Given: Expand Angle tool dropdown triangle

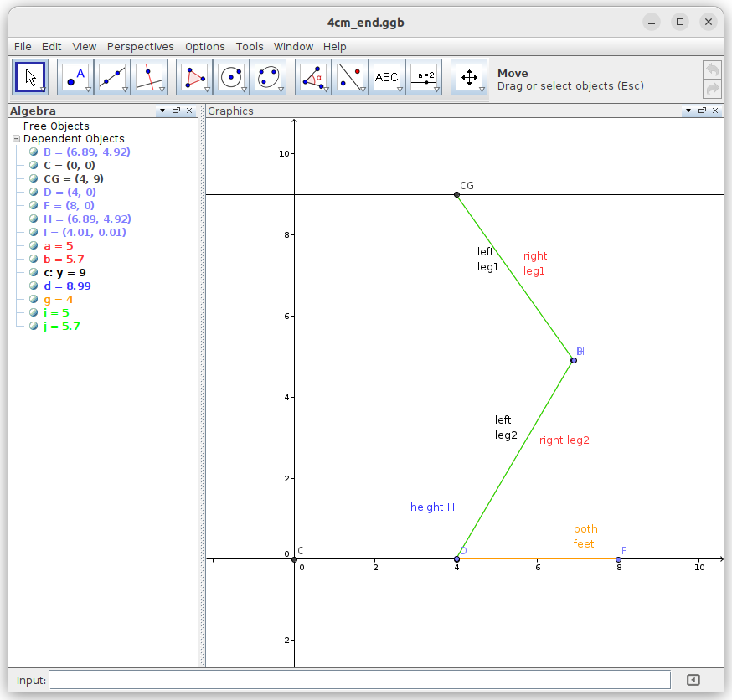Looking at the screenshot, I should click(x=327, y=90).
